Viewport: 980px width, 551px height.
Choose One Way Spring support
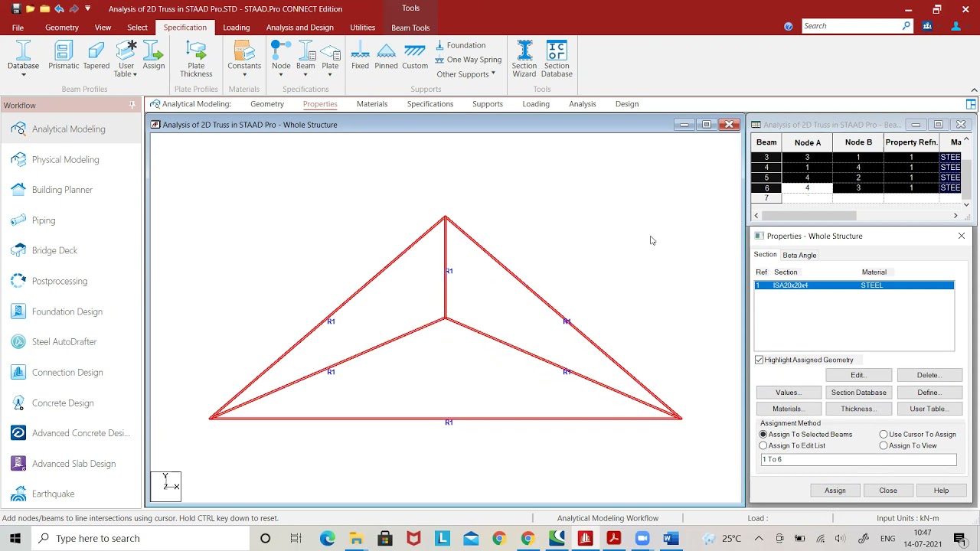[468, 60]
